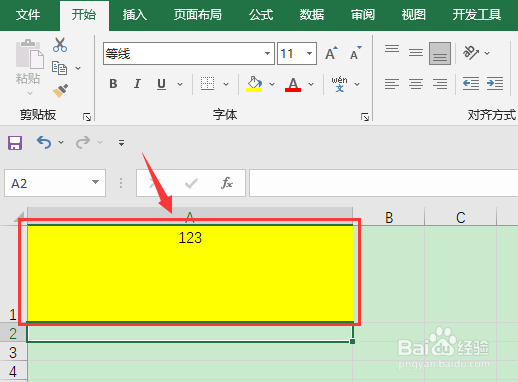518x382 pixels.
Task: Switch to the 插入 tab
Action: (135, 15)
